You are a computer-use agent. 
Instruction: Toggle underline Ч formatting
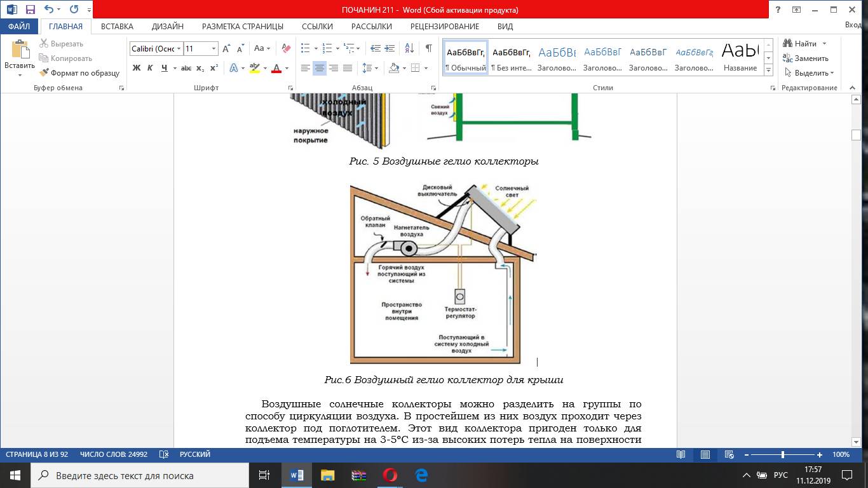pos(165,68)
